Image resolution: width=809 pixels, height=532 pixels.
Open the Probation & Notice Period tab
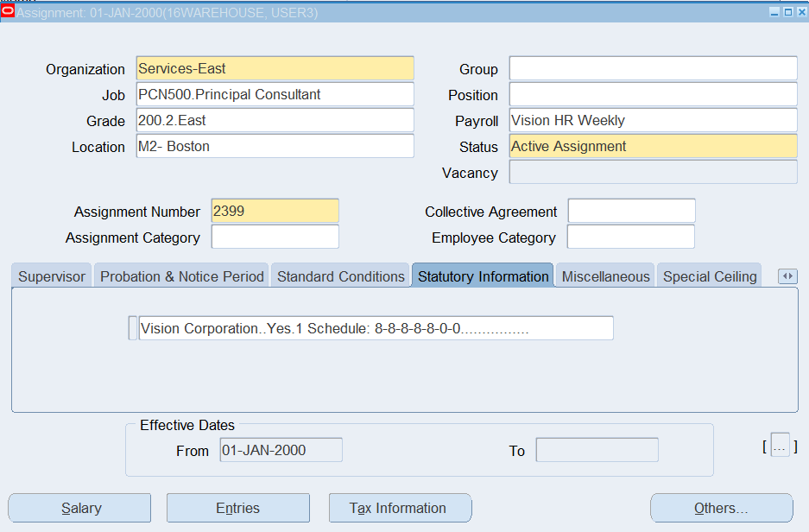pyautogui.click(x=181, y=276)
